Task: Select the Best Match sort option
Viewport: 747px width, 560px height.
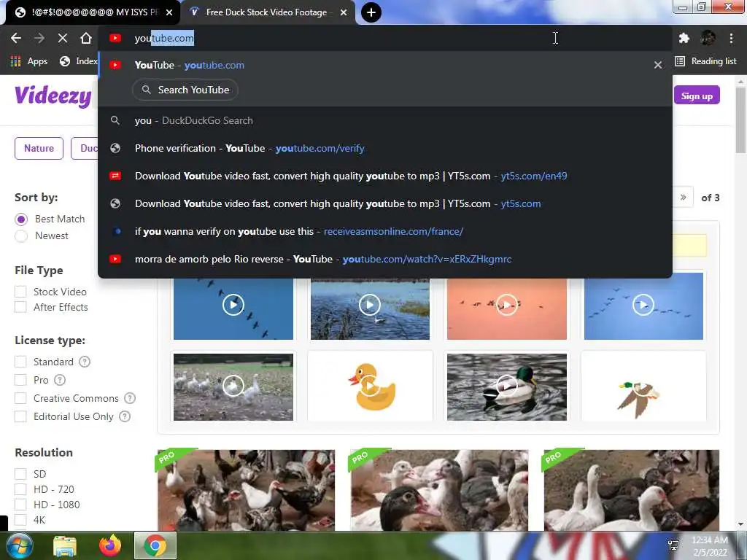Action: point(21,219)
